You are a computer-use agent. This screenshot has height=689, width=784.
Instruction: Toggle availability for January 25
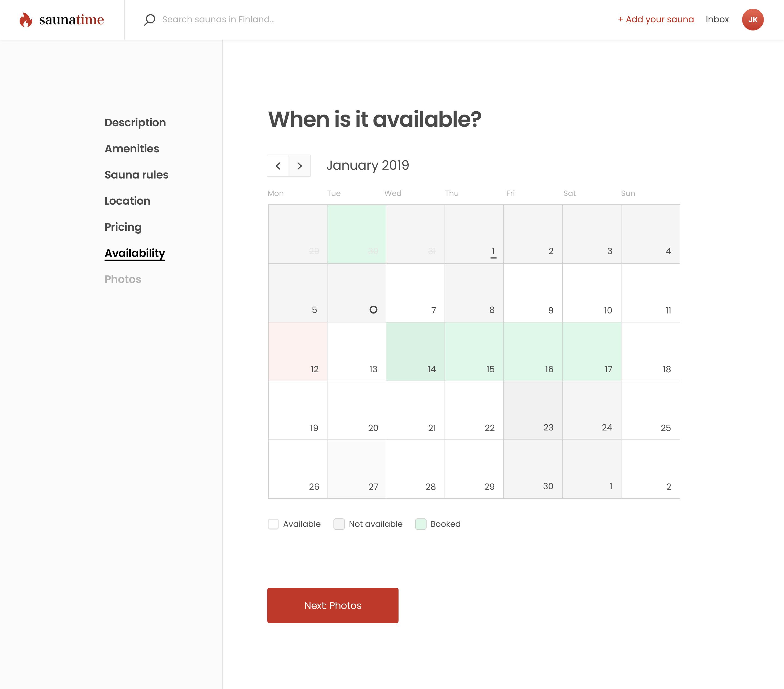[x=651, y=410]
